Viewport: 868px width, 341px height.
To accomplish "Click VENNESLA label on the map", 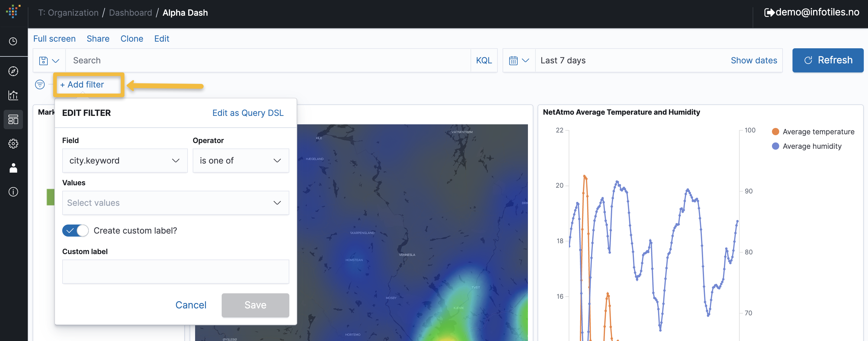I will pos(407,255).
